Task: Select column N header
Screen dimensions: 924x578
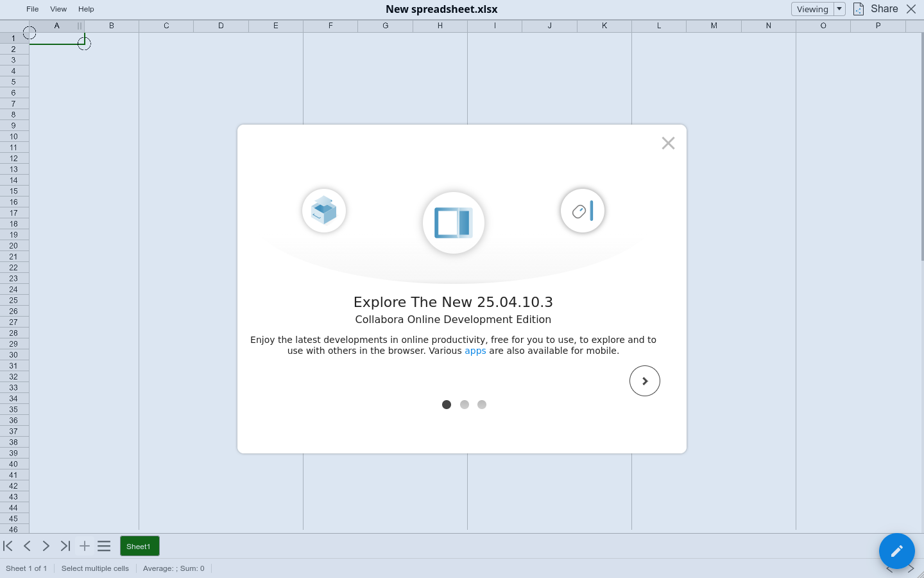Action: pyautogui.click(x=769, y=26)
